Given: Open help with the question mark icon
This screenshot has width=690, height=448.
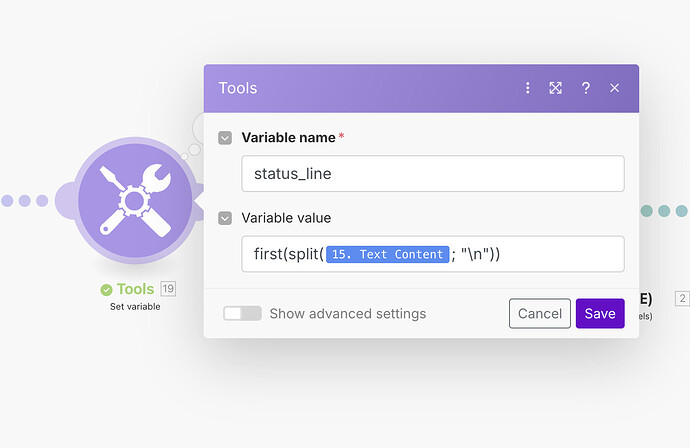Looking at the screenshot, I should (586, 88).
